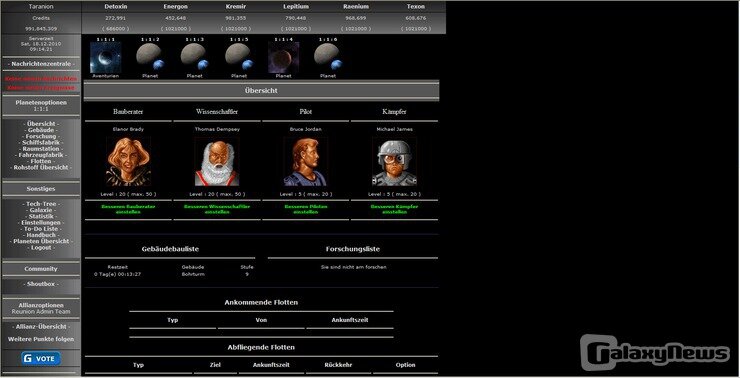Click the Weitere Punkte folgen text
The height and width of the screenshot is (378, 740).
[41, 339]
